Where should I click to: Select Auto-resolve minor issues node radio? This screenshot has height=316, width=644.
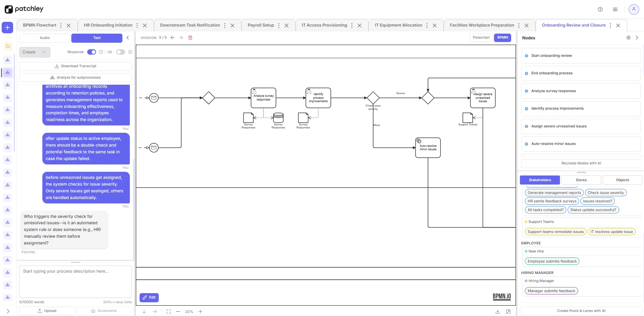point(527,144)
